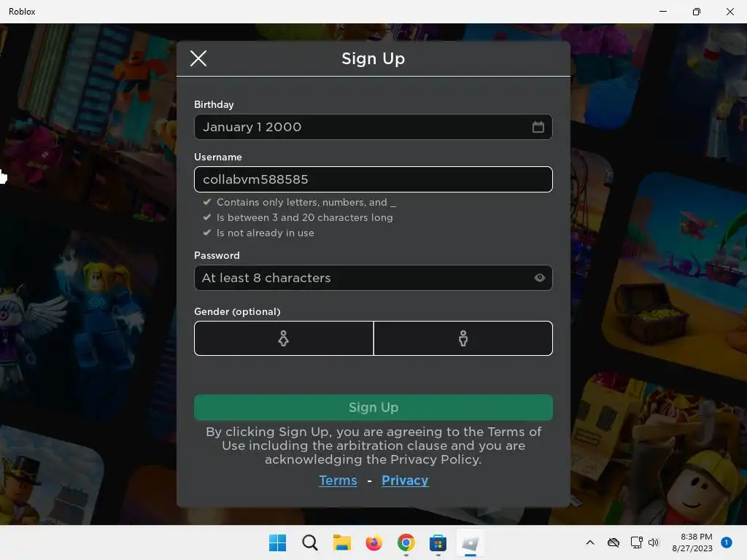Click the 'Password' label

tap(217, 255)
